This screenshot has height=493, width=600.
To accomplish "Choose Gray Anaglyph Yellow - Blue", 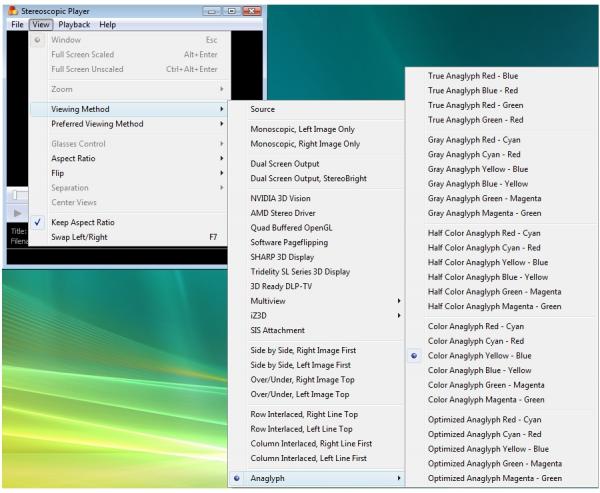I will 501,169.
